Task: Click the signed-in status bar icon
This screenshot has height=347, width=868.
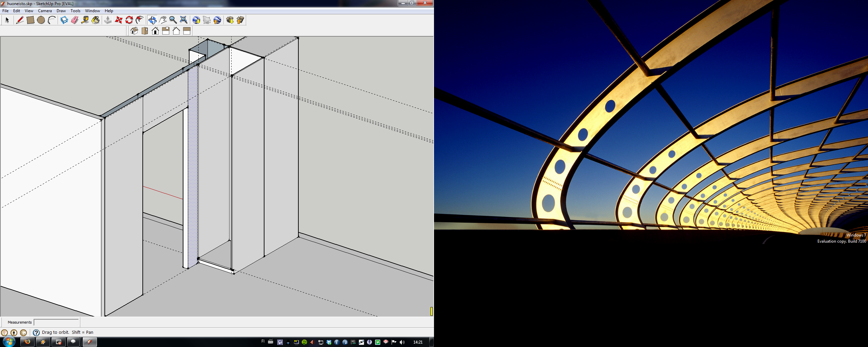Action: (x=23, y=333)
